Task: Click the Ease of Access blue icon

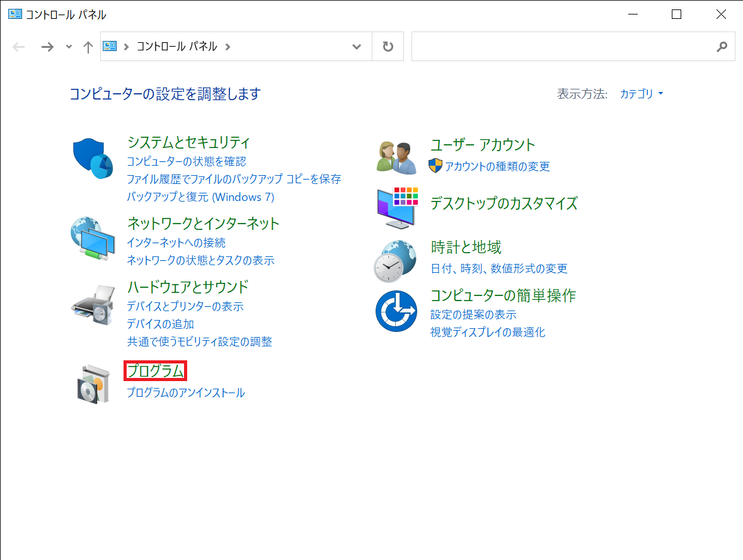Action: (396, 311)
